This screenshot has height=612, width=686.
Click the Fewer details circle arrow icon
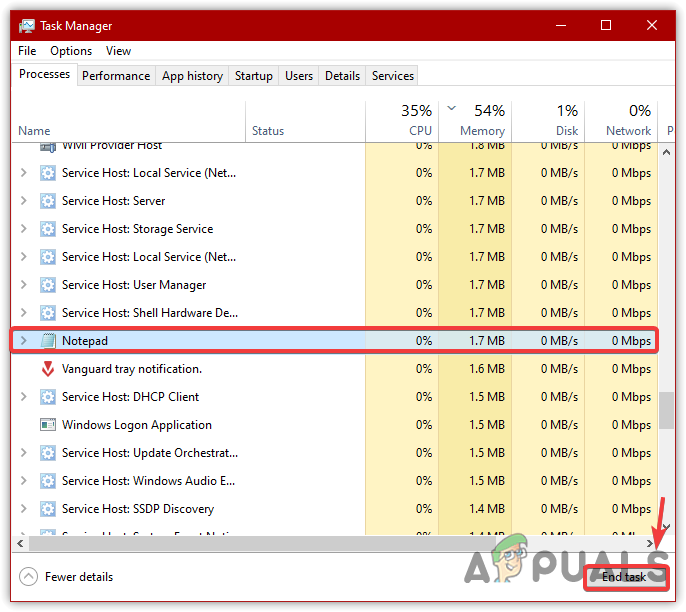pos(28,577)
